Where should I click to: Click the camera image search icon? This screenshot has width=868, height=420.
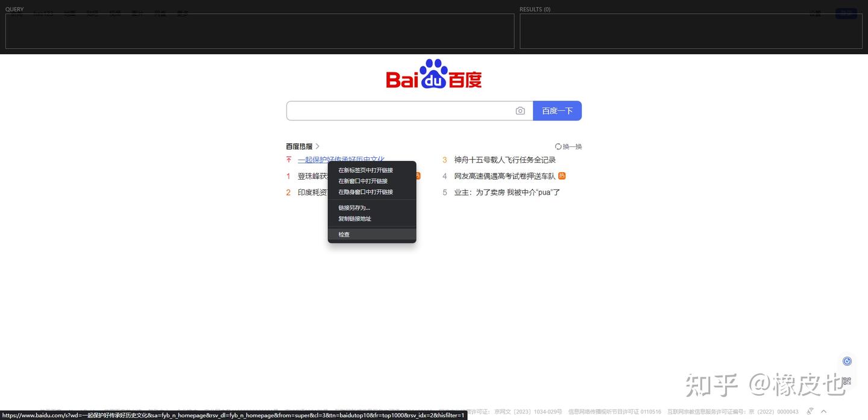click(520, 111)
